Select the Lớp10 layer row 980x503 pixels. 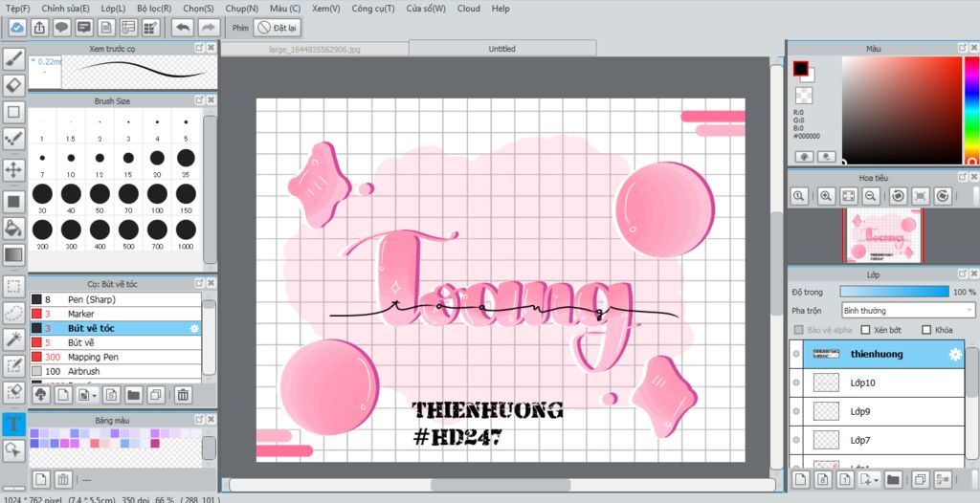coord(877,383)
